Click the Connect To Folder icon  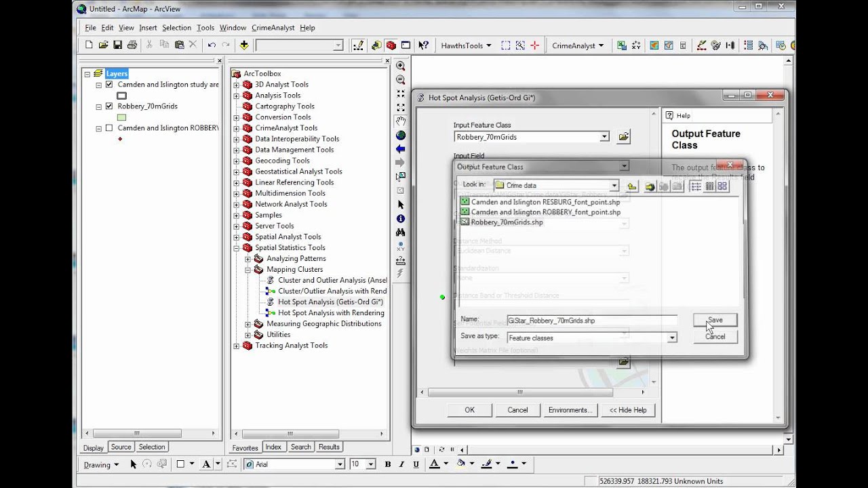pos(650,186)
